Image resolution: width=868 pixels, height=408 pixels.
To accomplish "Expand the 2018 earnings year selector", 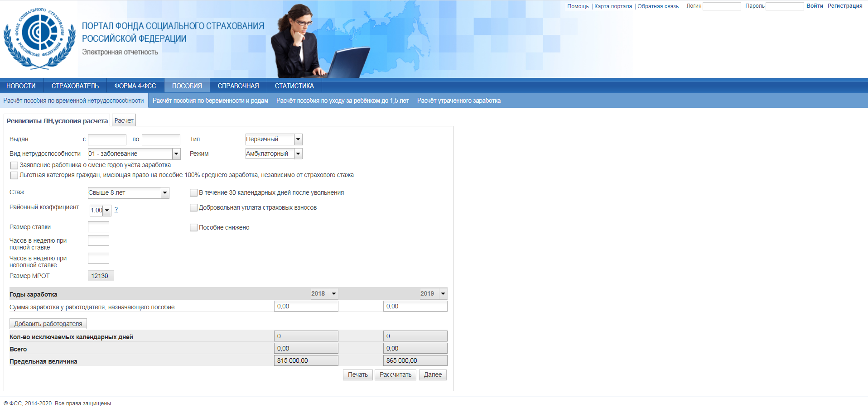I will pyautogui.click(x=333, y=293).
